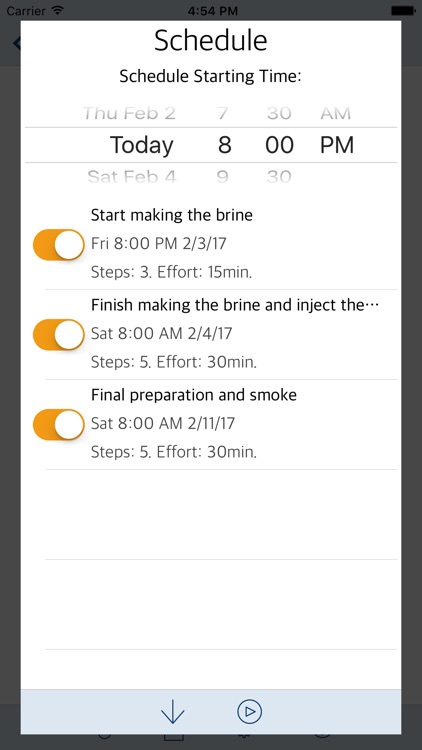Image resolution: width=422 pixels, height=750 pixels.
Task: Open the Start making the brine entry
Action: coord(221,244)
